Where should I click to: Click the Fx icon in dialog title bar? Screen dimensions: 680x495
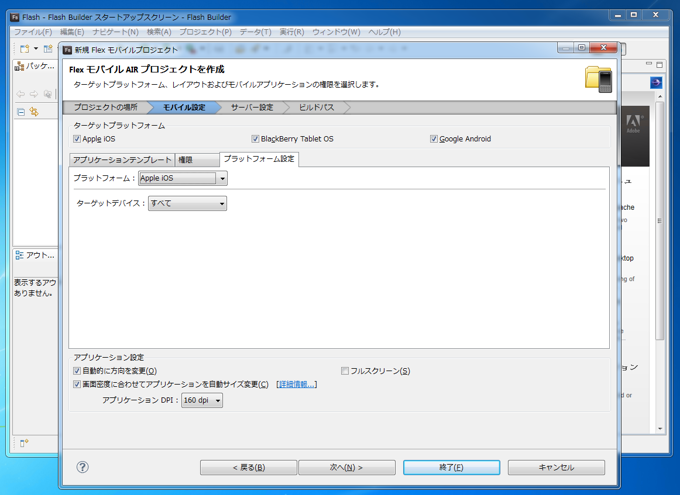pyautogui.click(x=67, y=50)
